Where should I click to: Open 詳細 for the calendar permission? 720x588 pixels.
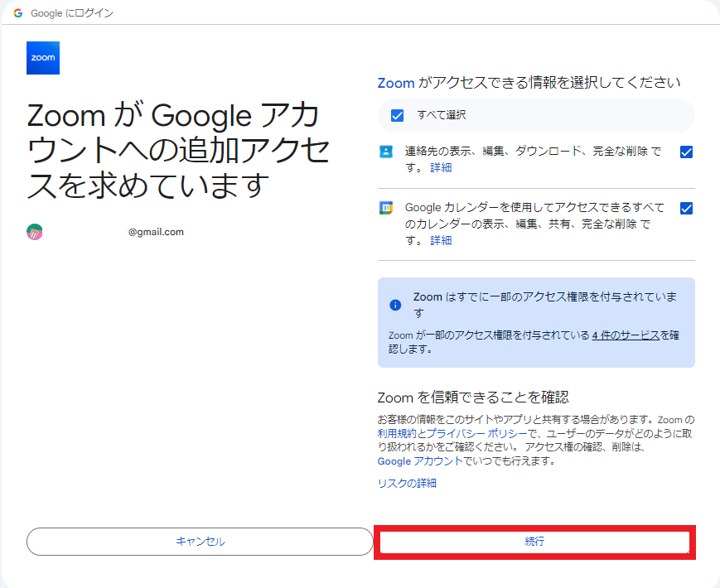click(441, 240)
